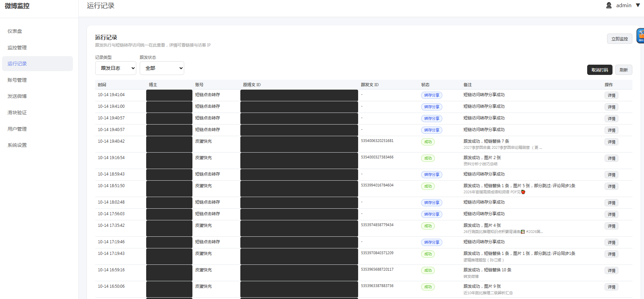This screenshot has height=299, width=644.
Task: Go to 仪表盘 in the sidebar
Action: 37,31
